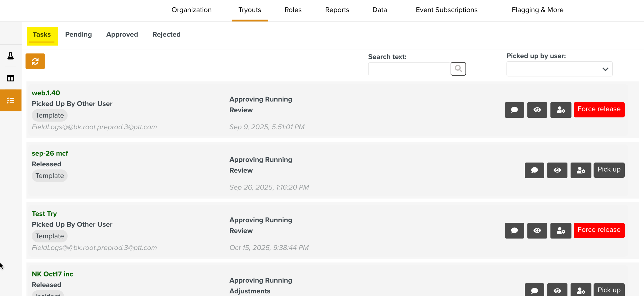Select the task list sidebar icon
This screenshot has width=644, height=296.
(x=11, y=101)
